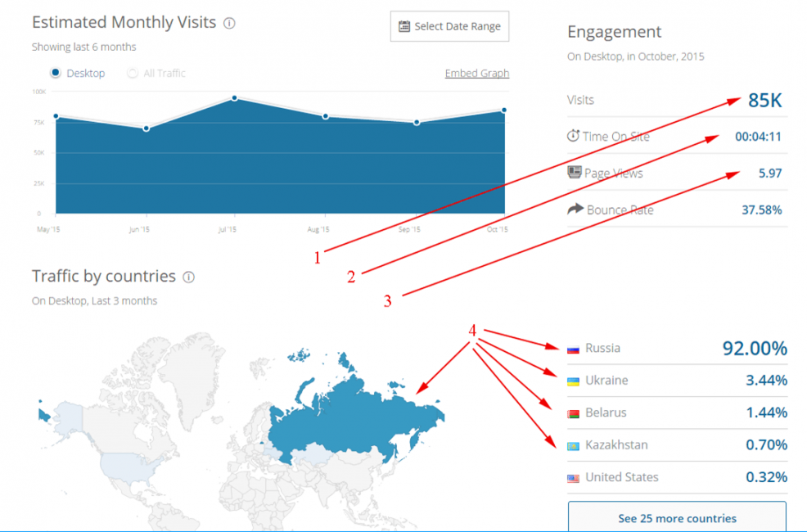Click the Jul '15 peak data point

click(x=234, y=97)
